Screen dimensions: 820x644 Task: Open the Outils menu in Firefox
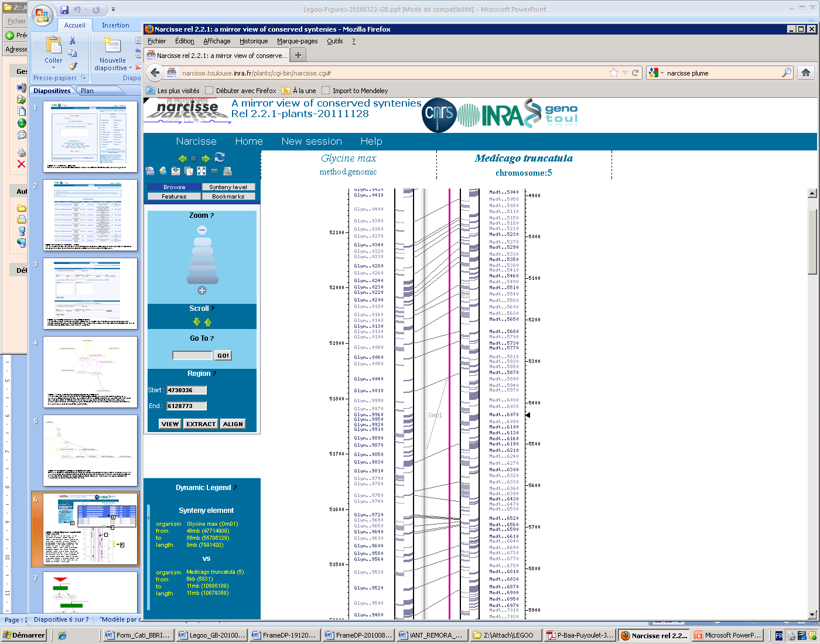click(x=335, y=41)
